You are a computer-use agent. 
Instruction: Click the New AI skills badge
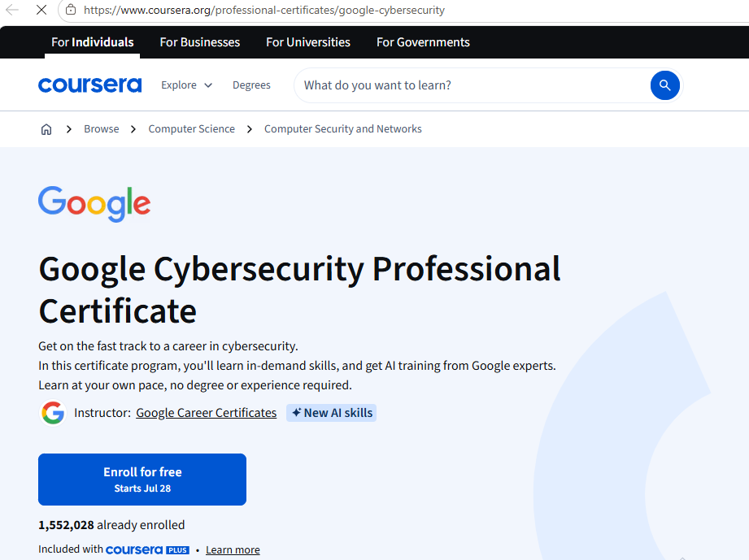pos(332,413)
